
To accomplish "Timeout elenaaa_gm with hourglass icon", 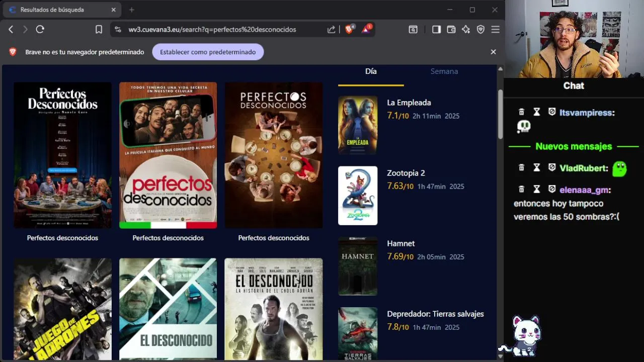I will (x=537, y=190).
